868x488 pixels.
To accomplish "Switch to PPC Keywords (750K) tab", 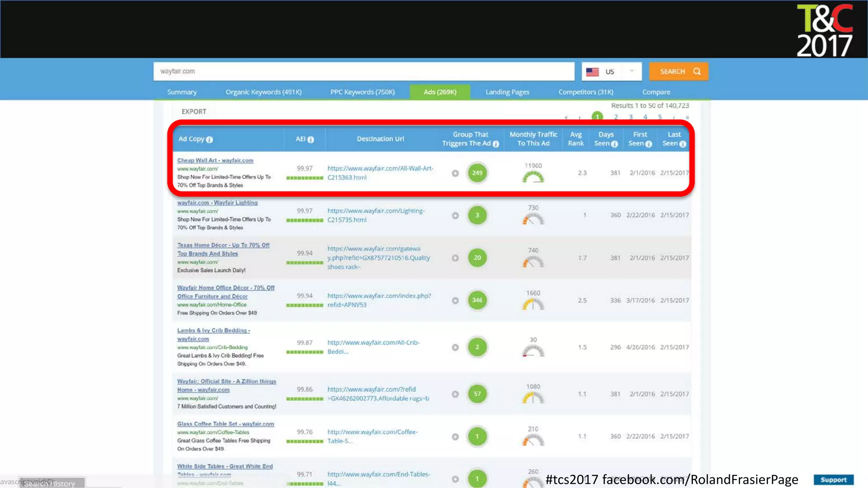I will (362, 92).
